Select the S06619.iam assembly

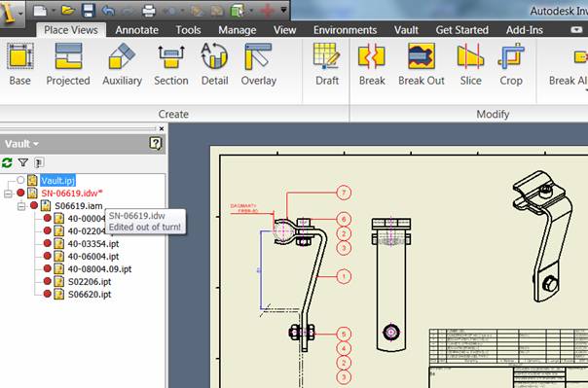(x=79, y=206)
